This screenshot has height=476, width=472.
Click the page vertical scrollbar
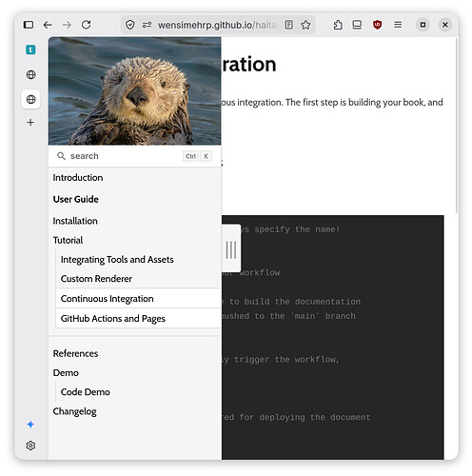click(x=457, y=126)
